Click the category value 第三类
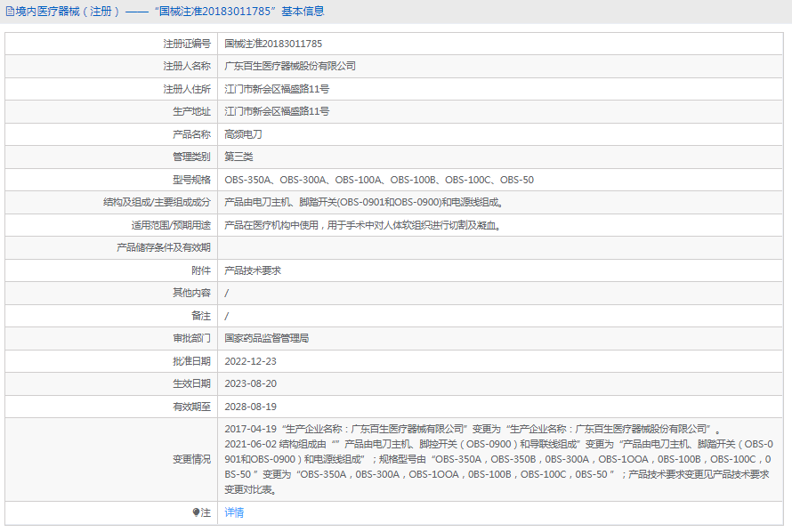 click(238, 157)
